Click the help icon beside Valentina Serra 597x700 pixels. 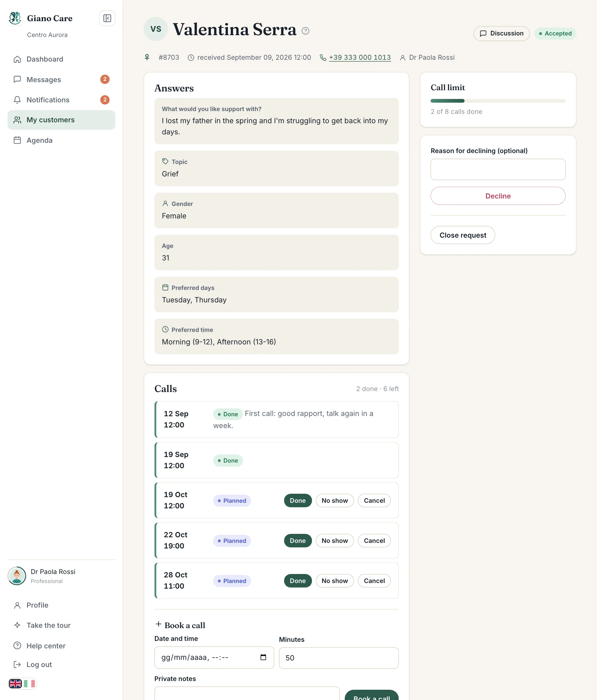(305, 31)
